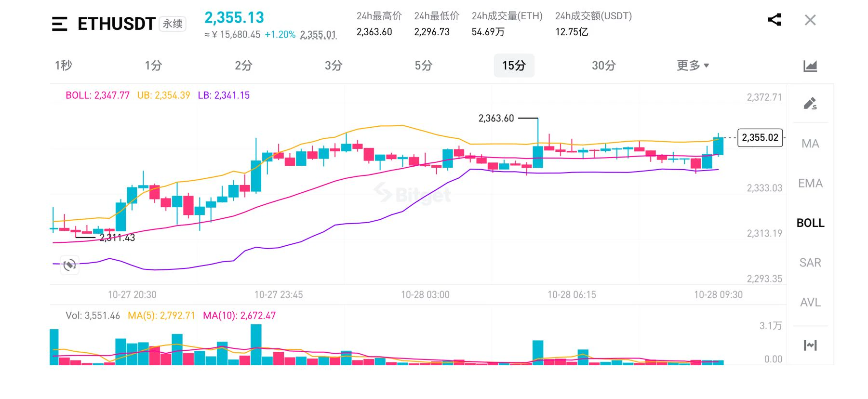Switch to the 30分 timeframe tab
The width and height of the screenshot is (868, 399).
[x=603, y=66]
